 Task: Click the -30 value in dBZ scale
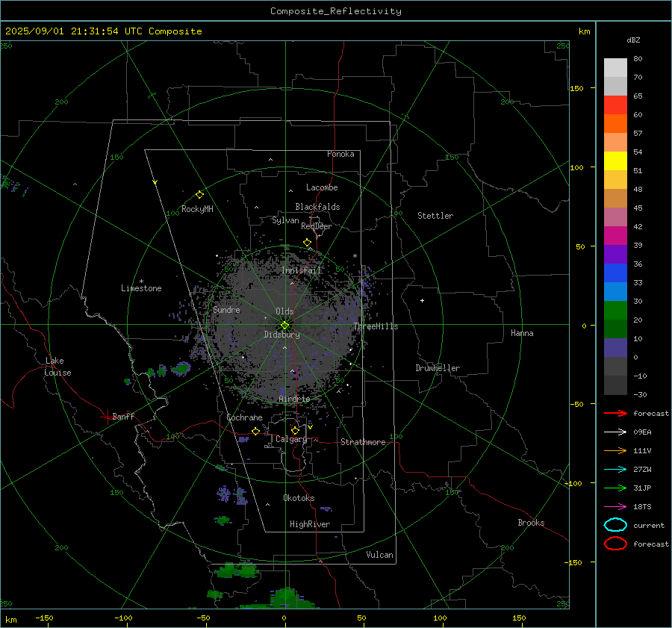pyautogui.click(x=641, y=394)
